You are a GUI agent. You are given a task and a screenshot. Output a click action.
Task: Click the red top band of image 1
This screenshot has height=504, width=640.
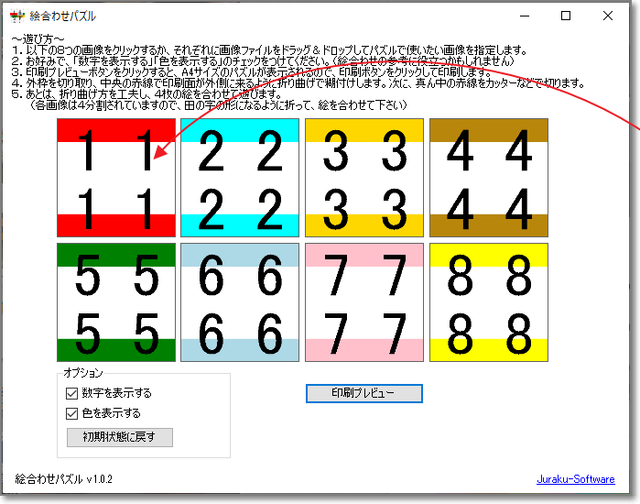coord(117,129)
